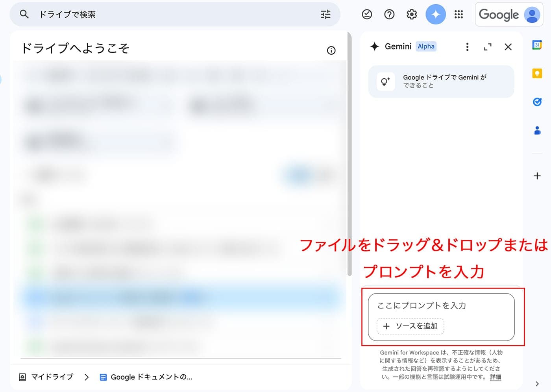Screen dimensions: 551x392
Task: Focus the ドライブで検索 search field
Action: tap(175, 14)
